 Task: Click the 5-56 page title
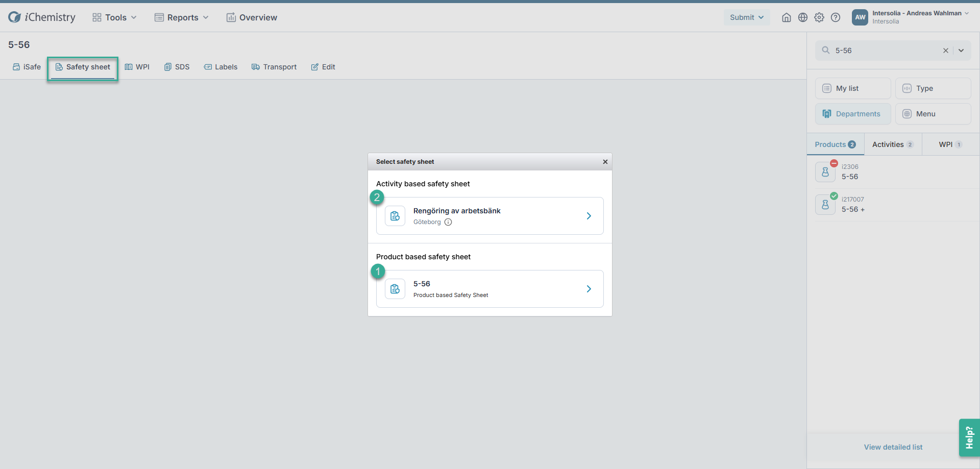click(x=19, y=45)
